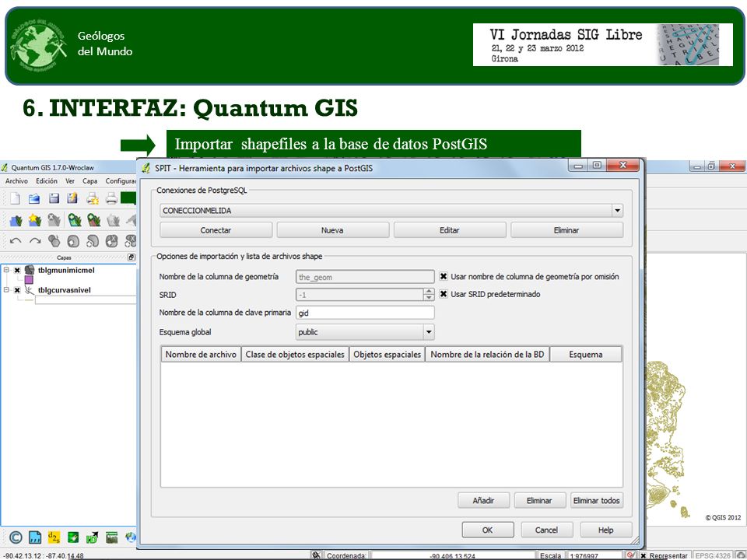Click the Eliminar todos button
The height and width of the screenshot is (560, 747).
(x=597, y=500)
